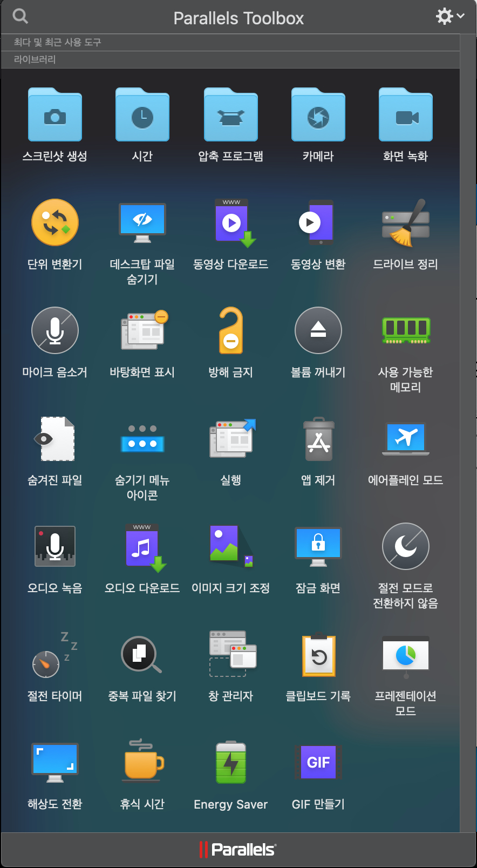The height and width of the screenshot is (868, 477).
Task: Open the search magnifier icon
Action: tap(20, 16)
